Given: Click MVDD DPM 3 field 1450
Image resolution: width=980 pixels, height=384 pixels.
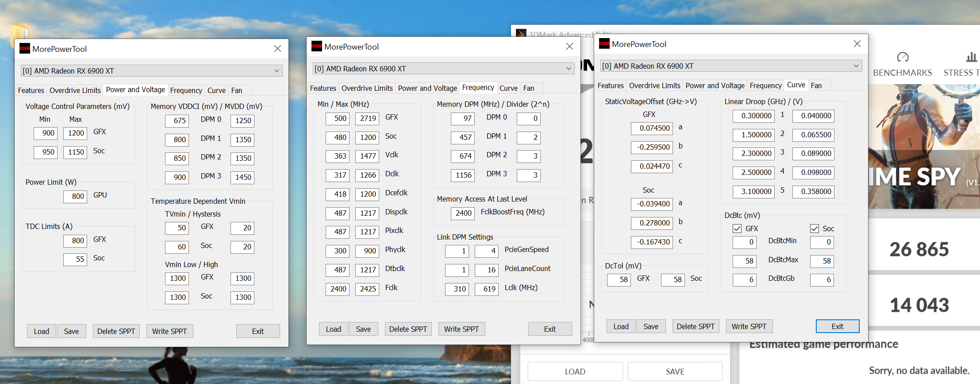Looking at the screenshot, I should tap(242, 177).
